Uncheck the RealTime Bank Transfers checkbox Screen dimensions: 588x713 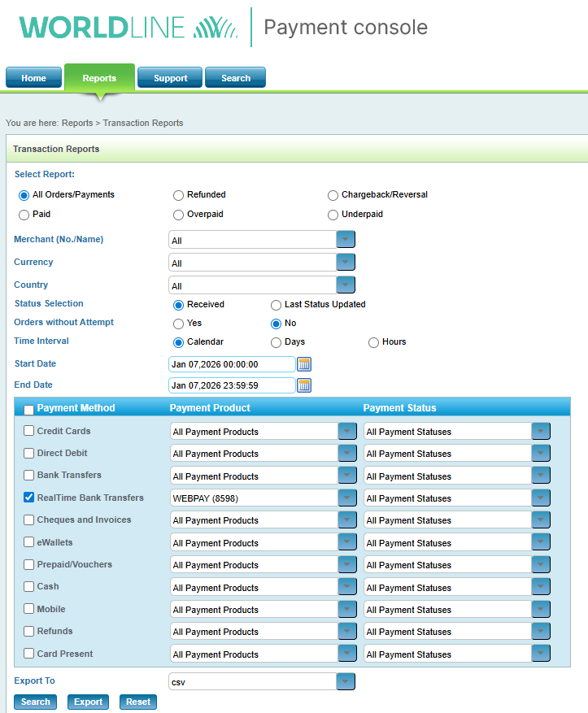click(29, 498)
